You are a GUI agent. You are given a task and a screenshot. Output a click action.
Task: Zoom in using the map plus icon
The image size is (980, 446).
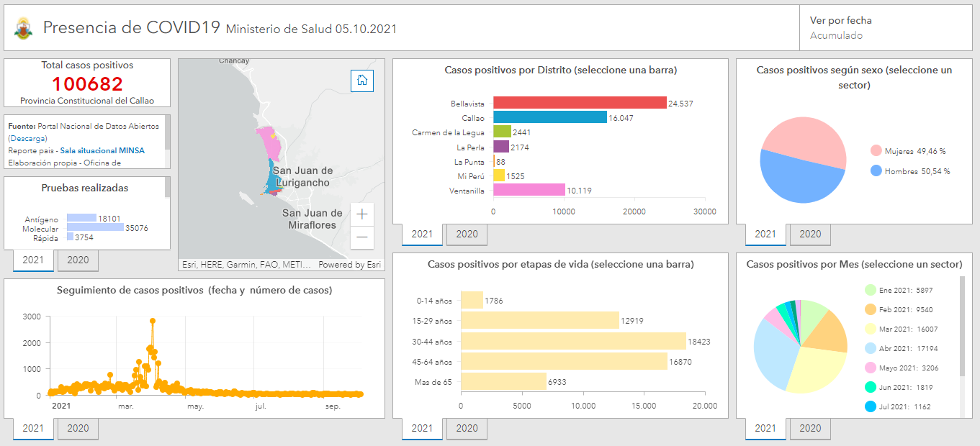362,213
